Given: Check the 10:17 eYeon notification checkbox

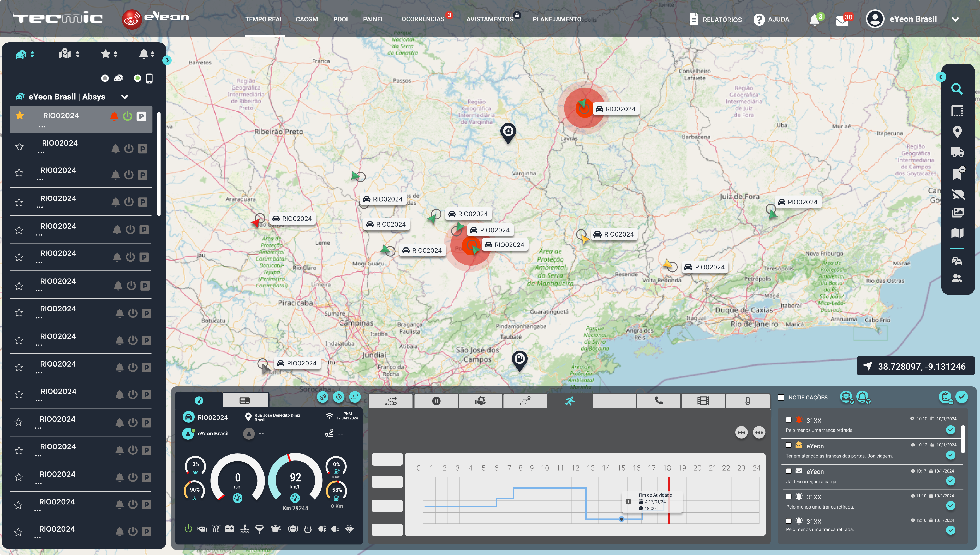Looking at the screenshot, I should pos(788,471).
